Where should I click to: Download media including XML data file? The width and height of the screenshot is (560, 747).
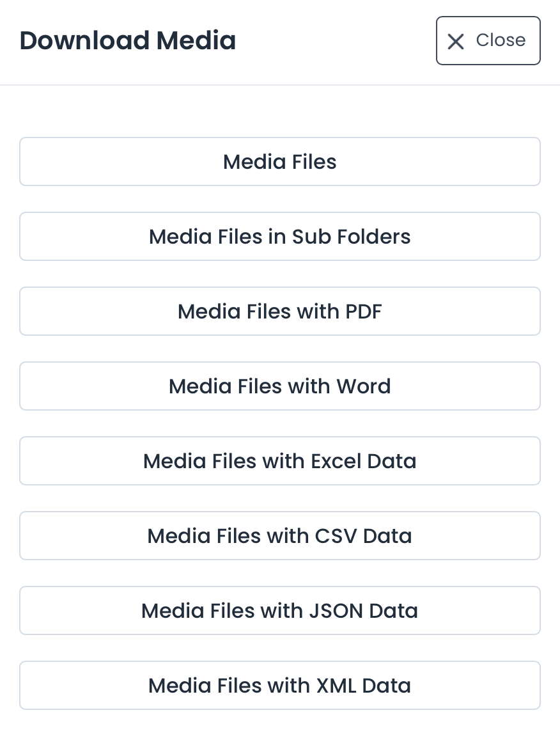(279, 685)
